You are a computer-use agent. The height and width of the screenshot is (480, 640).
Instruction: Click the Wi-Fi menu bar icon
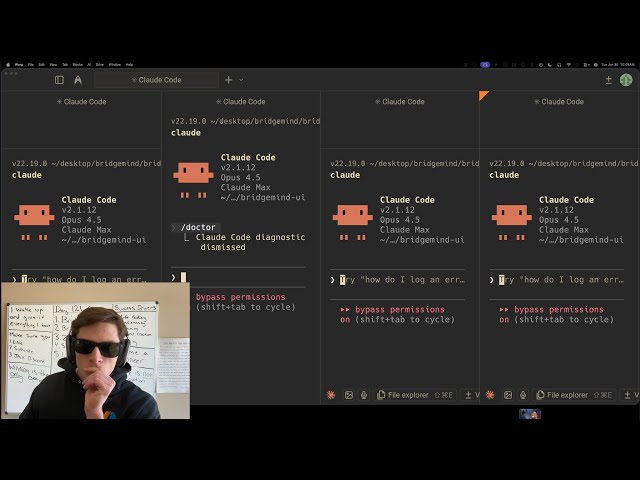pyautogui.click(x=568, y=64)
